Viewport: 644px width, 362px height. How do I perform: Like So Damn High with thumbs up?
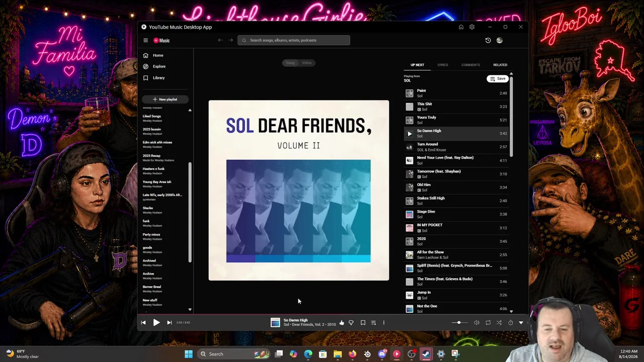click(x=342, y=323)
